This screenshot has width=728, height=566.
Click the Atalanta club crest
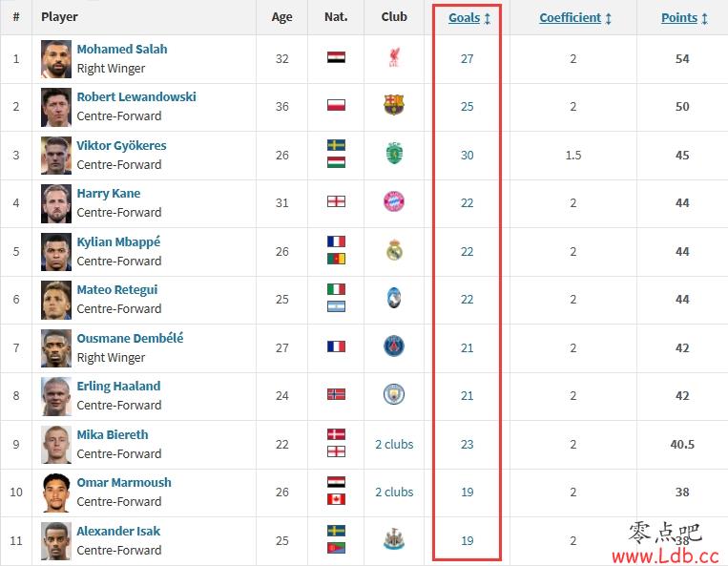coord(394,298)
